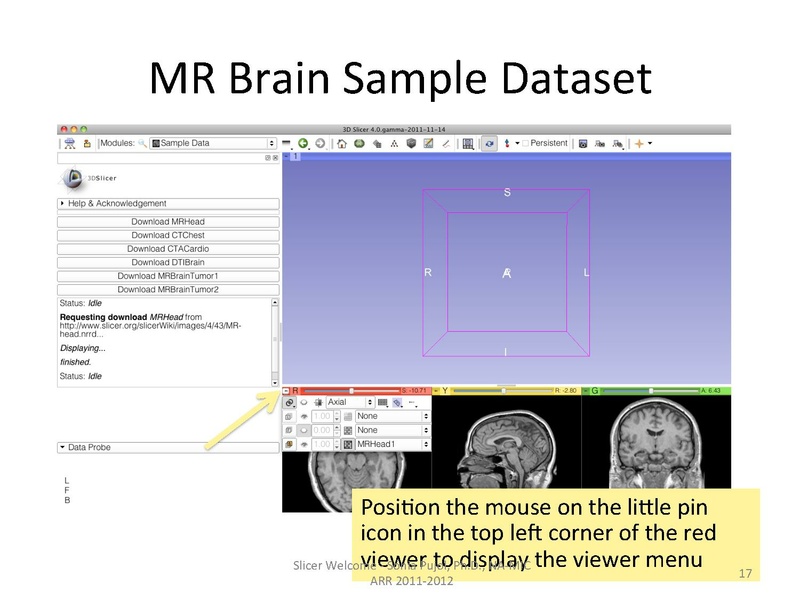Click the Download DTIBrain button
This screenshot has width=800, height=600.
pyautogui.click(x=167, y=262)
